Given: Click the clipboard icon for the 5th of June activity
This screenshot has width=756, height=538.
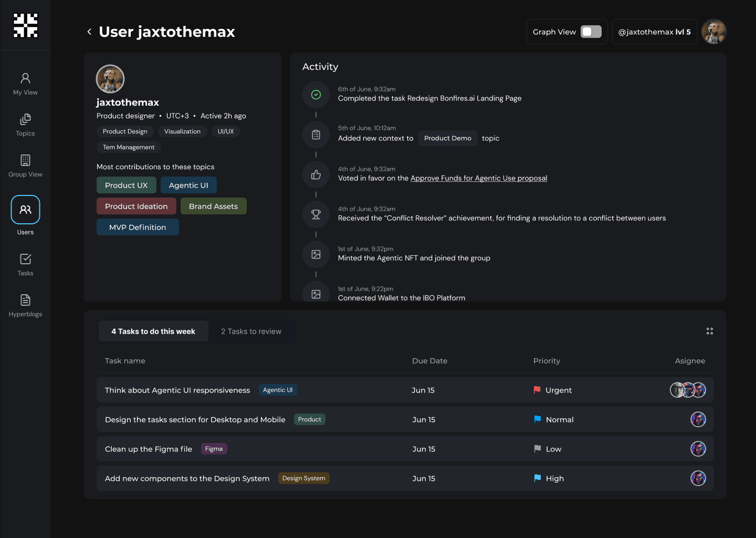Looking at the screenshot, I should [x=316, y=134].
